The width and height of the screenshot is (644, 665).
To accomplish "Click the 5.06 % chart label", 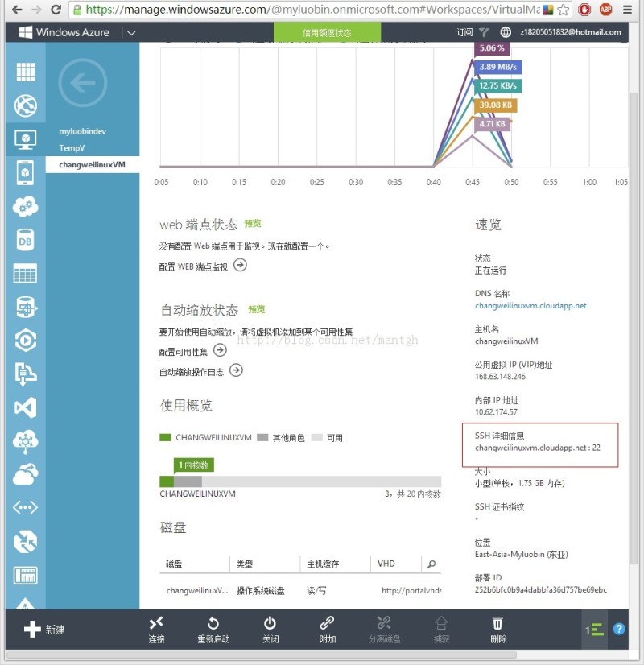I will coord(492,48).
